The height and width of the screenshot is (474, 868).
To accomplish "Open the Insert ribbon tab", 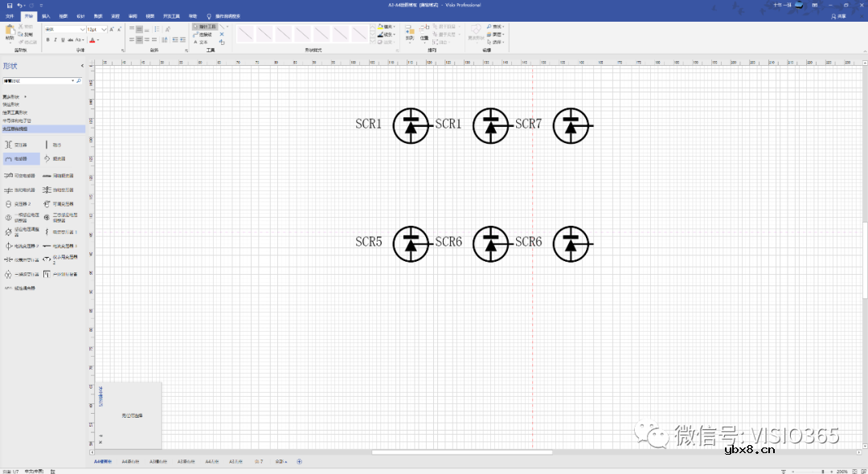I will (46, 15).
